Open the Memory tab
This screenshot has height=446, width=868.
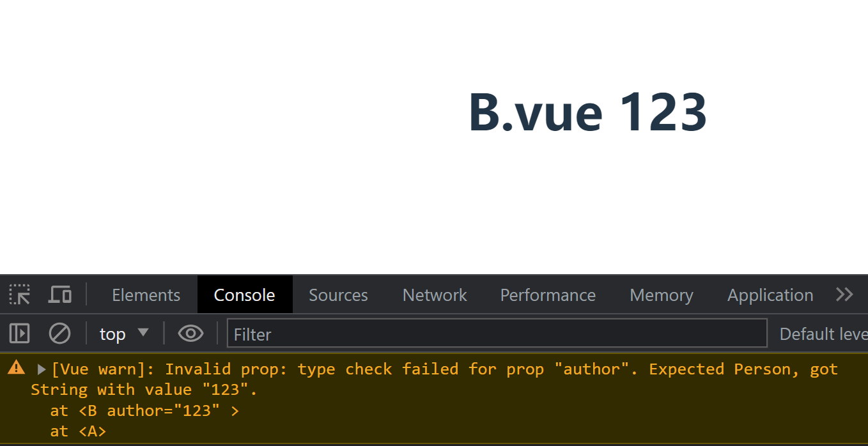click(x=662, y=295)
